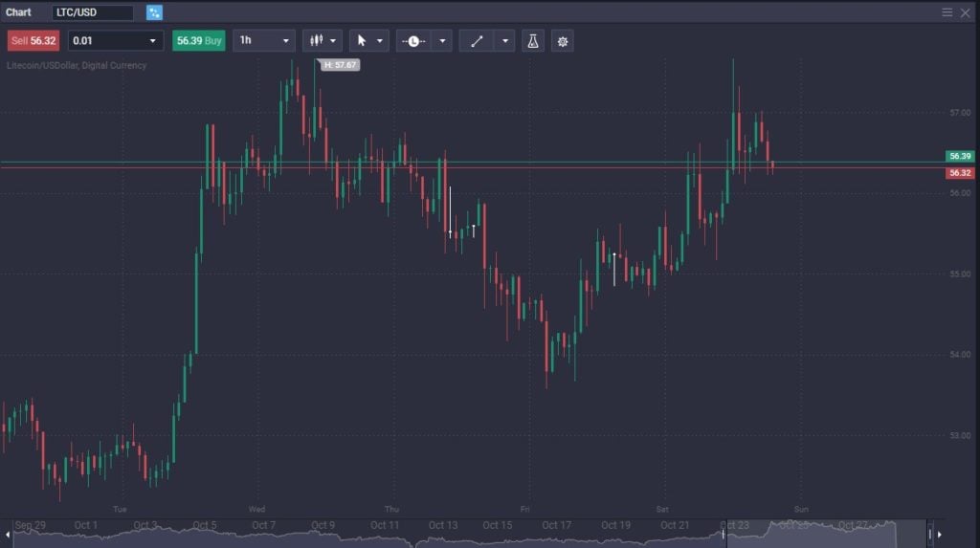Click the clock line overlay icon
980x548 pixels.
(413, 40)
